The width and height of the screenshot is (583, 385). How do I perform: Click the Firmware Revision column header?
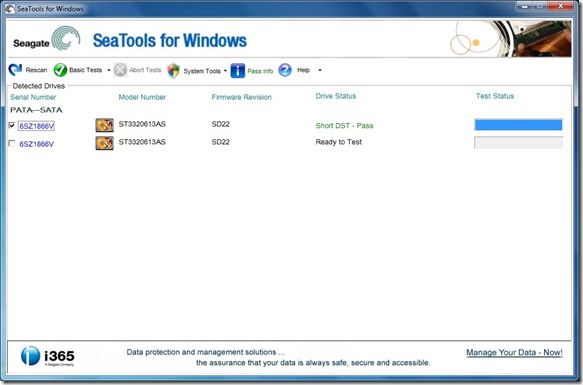[241, 97]
